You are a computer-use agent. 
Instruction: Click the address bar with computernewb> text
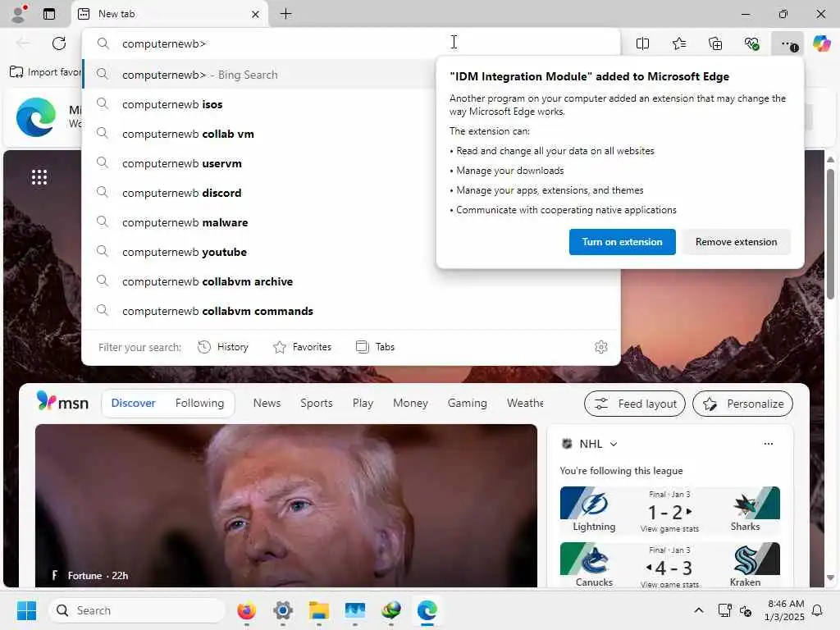coord(351,43)
